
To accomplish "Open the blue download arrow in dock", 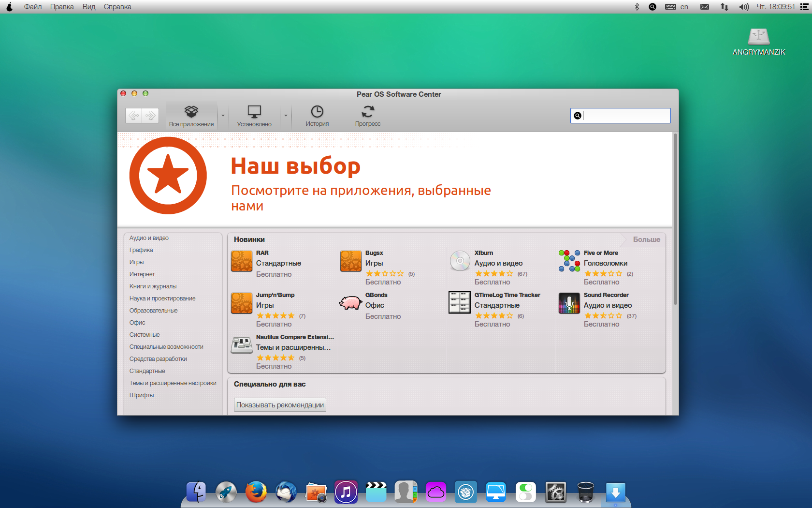I will coord(616,493).
